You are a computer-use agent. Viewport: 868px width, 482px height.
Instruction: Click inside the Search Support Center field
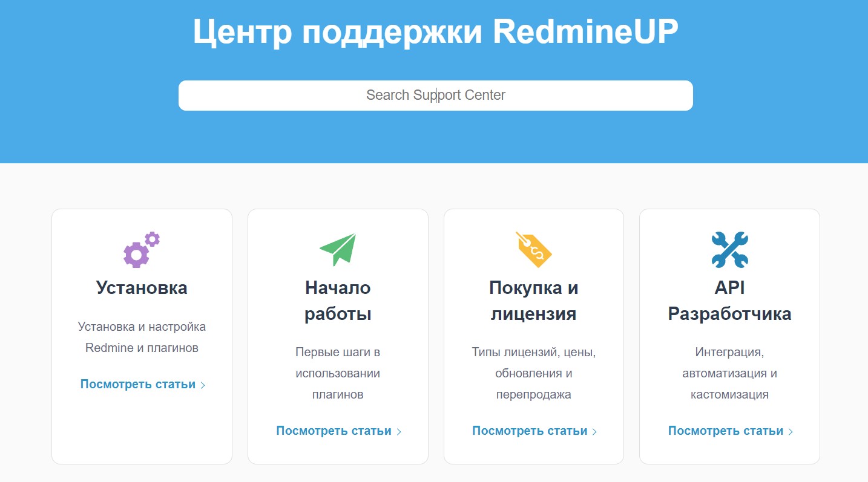tap(435, 96)
